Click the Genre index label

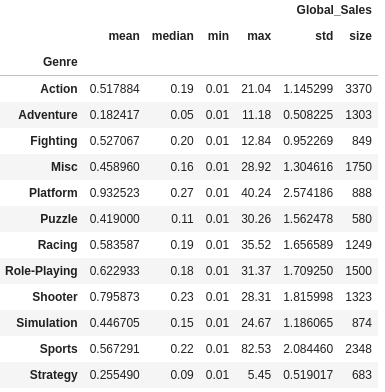60,62
